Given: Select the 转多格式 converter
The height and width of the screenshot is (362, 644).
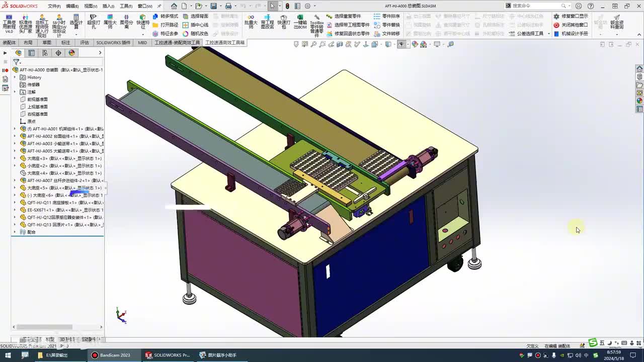Looking at the screenshot, I should click(x=165, y=16).
